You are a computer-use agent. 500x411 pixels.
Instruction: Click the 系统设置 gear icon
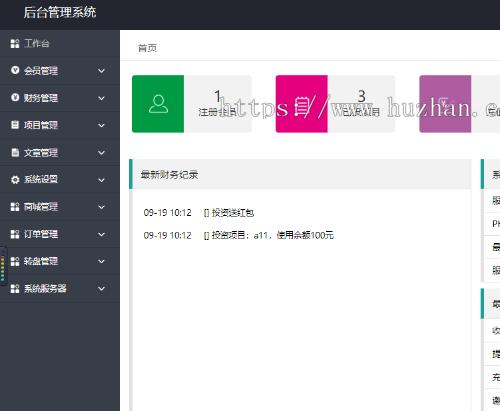pyautogui.click(x=15, y=180)
